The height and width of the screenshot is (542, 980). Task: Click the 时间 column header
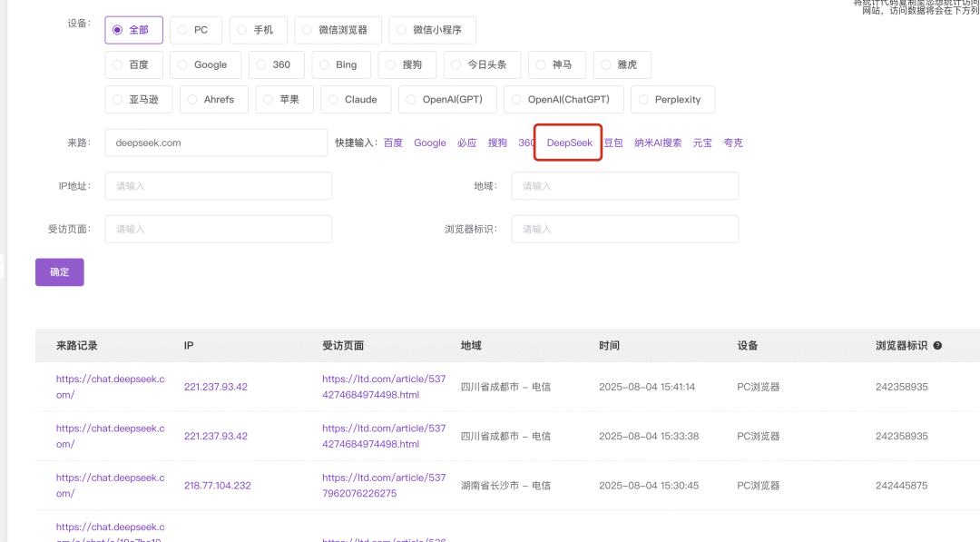click(609, 346)
